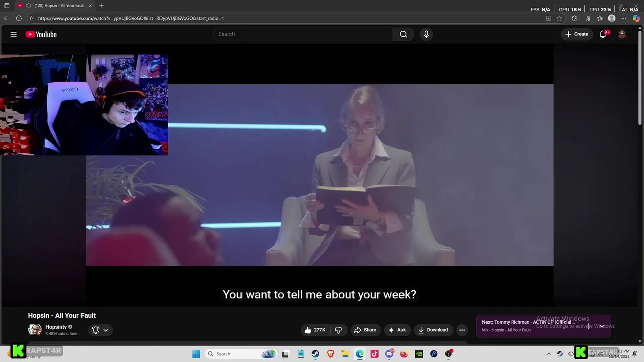Toggle subscription notification bell for Hopsintv
The height and width of the screenshot is (362, 644).
(96, 330)
